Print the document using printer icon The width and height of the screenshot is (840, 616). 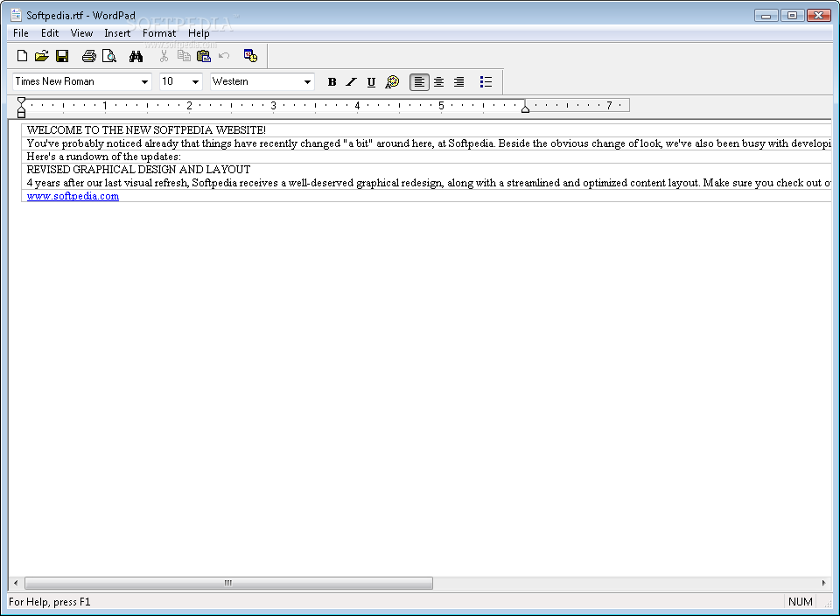(x=89, y=56)
